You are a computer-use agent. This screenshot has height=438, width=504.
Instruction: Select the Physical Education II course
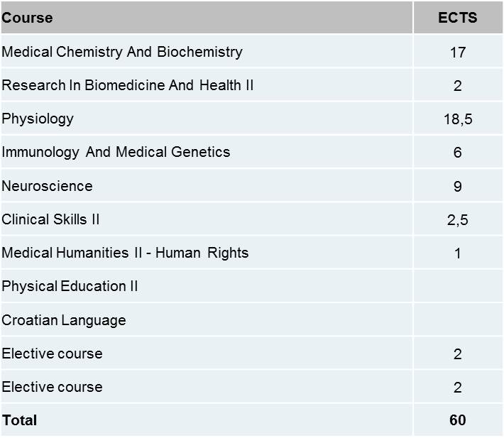click(70, 286)
